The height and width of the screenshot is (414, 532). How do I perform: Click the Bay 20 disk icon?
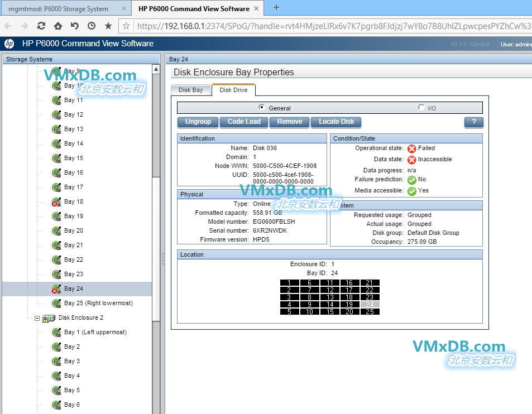point(56,231)
